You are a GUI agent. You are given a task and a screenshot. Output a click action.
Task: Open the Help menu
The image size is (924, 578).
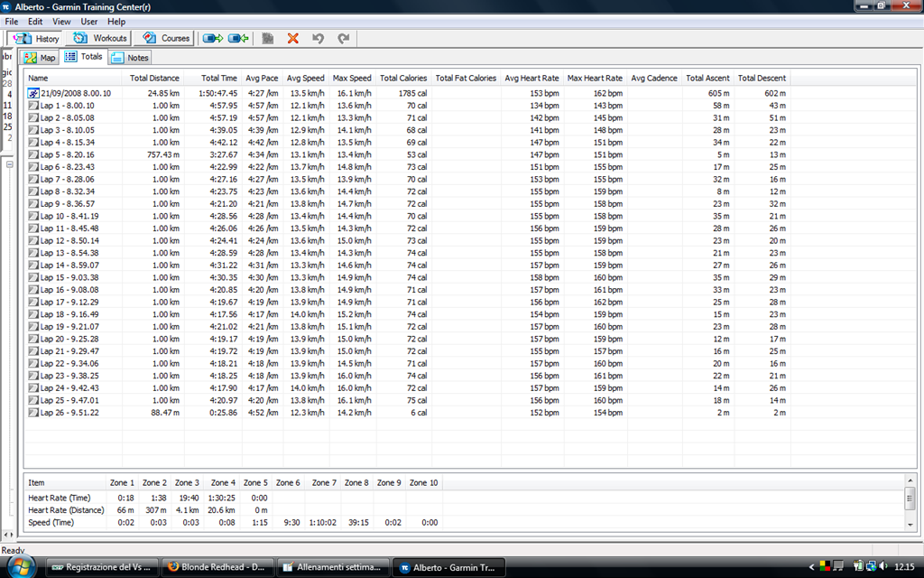(x=116, y=22)
